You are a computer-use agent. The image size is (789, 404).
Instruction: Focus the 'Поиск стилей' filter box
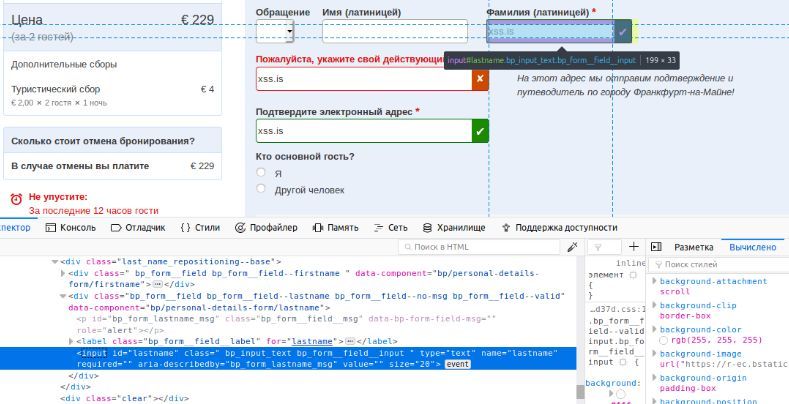tap(718, 265)
